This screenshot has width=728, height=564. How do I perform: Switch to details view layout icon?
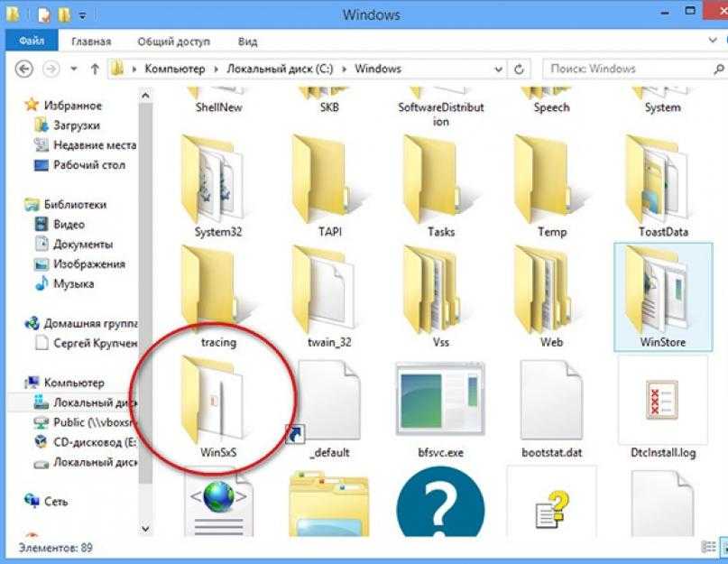coord(708,547)
